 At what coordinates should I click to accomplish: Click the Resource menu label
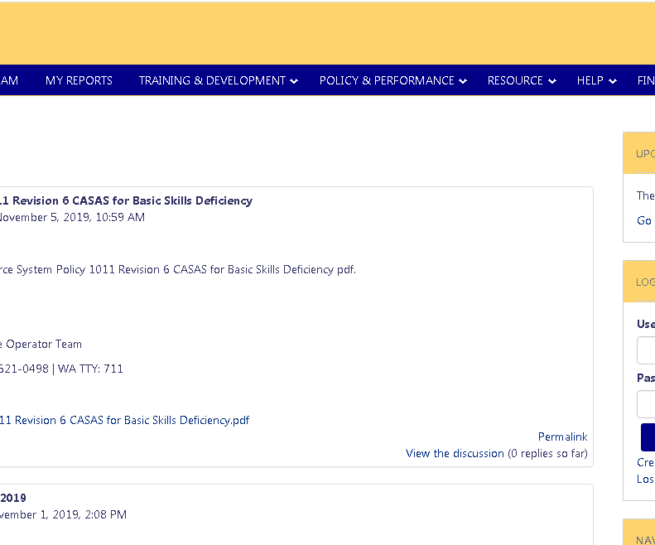514,80
